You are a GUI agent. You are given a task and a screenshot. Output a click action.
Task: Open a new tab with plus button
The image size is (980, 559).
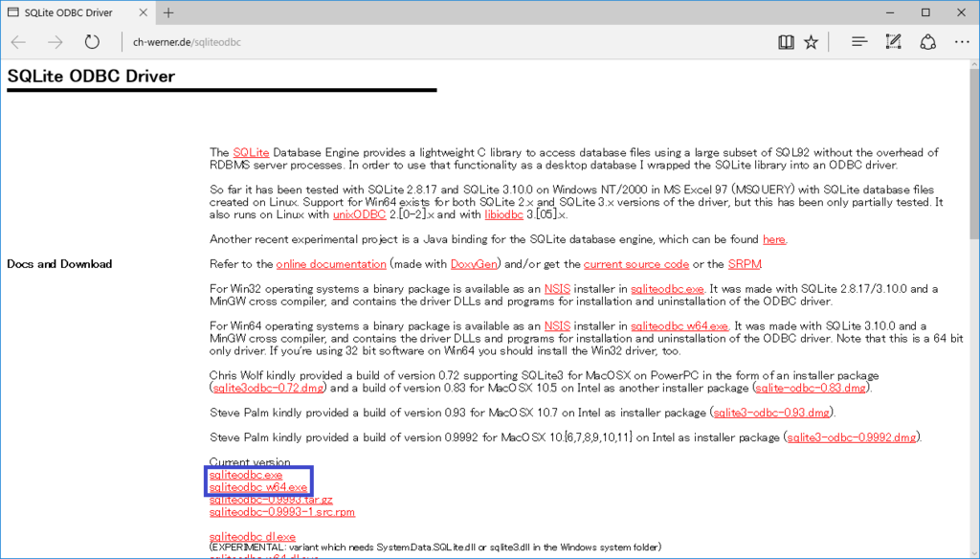(x=168, y=12)
